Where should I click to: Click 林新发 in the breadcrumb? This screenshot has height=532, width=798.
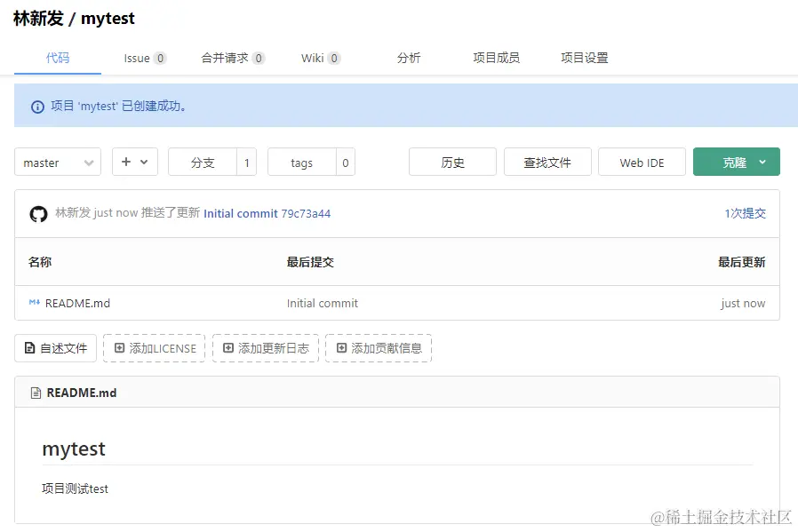coord(36,18)
